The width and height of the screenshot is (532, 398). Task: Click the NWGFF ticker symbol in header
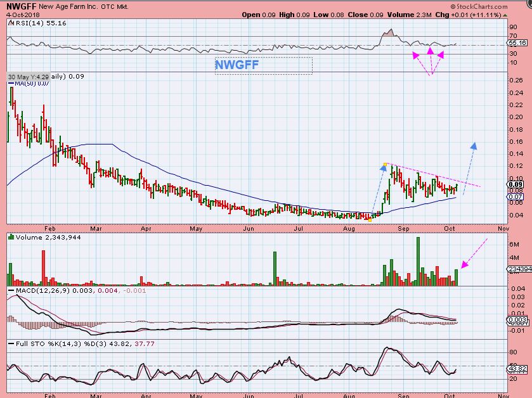point(21,6)
